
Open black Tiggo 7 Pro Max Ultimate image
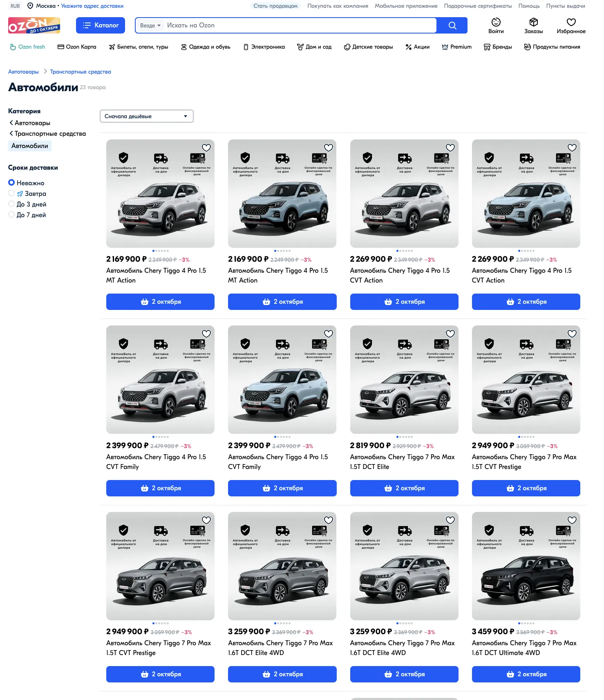[526, 566]
